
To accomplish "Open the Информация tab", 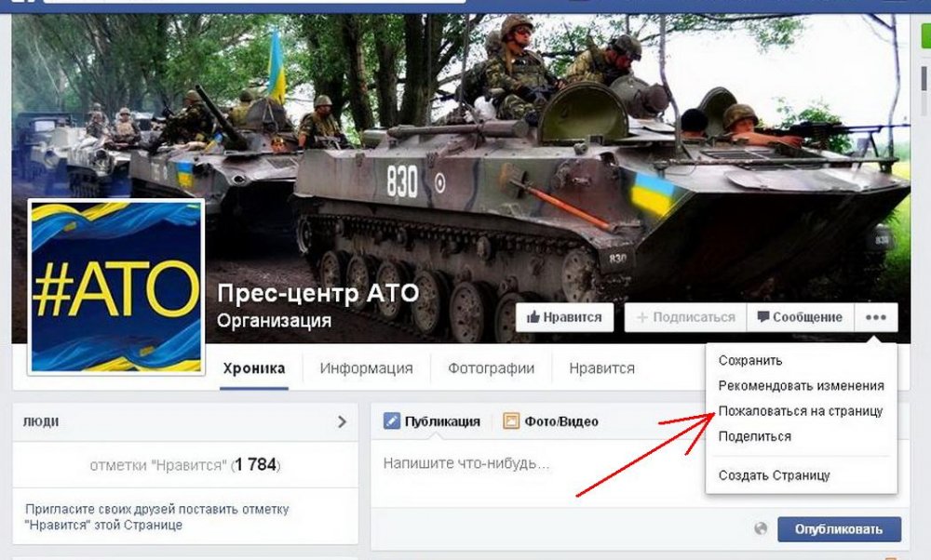I will (366, 368).
